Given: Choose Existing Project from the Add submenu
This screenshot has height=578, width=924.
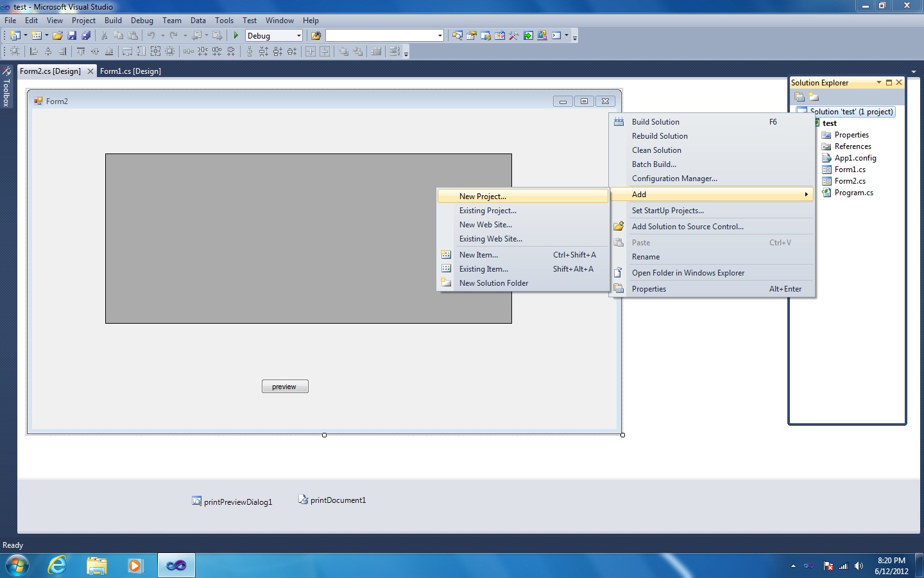Looking at the screenshot, I should pyautogui.click(x=523, y=211).
